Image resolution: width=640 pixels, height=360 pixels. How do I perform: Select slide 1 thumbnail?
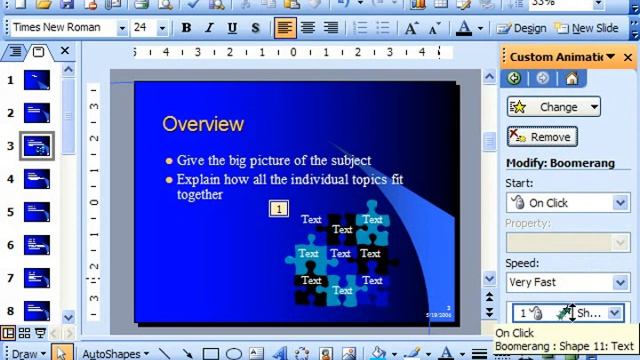click(x=37, y=80)
